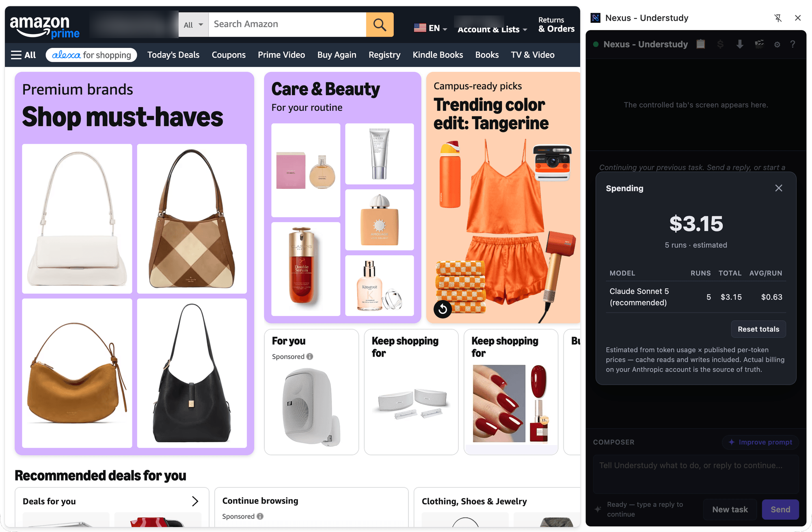
Task: Click the Nexus logo in panel title
Action: pos(596,18)
